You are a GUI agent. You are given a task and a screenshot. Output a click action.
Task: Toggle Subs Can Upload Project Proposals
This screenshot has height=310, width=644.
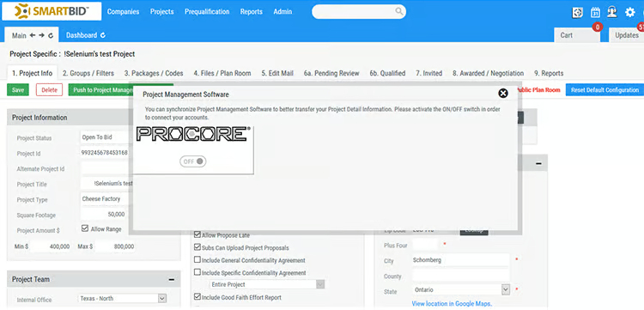[197, 247]
